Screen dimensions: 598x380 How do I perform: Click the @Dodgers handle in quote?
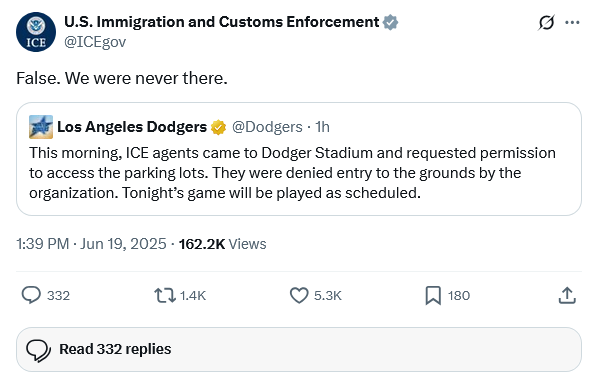[267, 127]
